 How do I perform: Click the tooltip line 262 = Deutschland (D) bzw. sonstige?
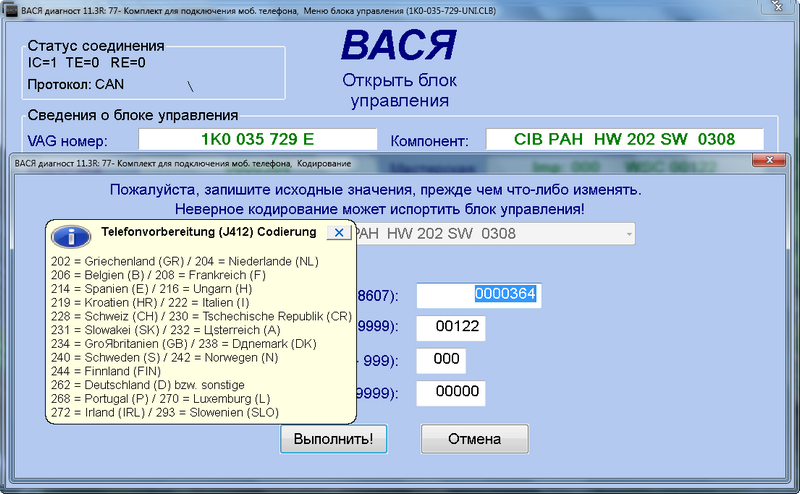point(147,385)
